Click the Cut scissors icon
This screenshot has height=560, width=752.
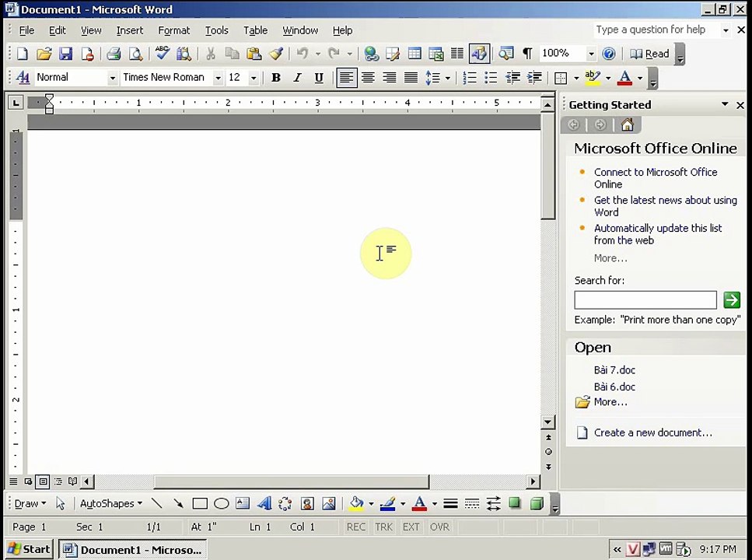[210, 54]
